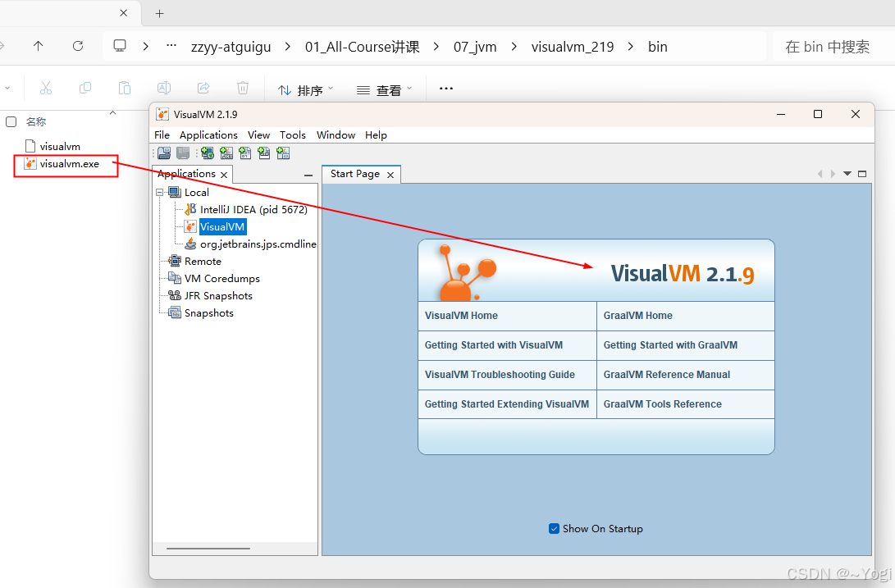Open Getting Started with VisualVM link
This screenshot has height=588, width=895.
click(x=494, y=344)
